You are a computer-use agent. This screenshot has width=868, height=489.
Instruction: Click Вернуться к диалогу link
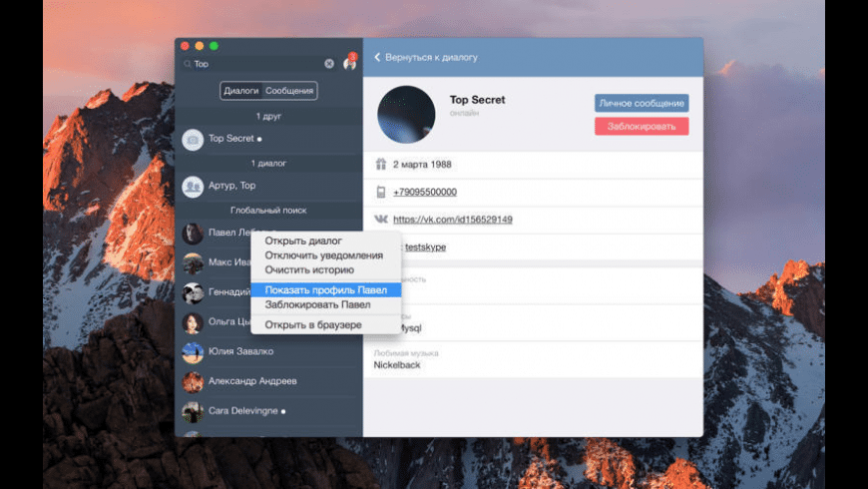pyautogui.click(x=431, y=57)
